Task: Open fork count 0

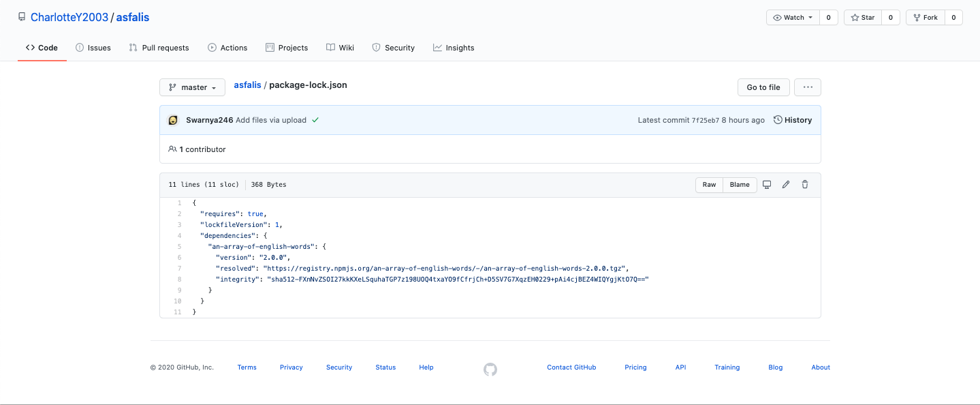Action: (953, 18)
